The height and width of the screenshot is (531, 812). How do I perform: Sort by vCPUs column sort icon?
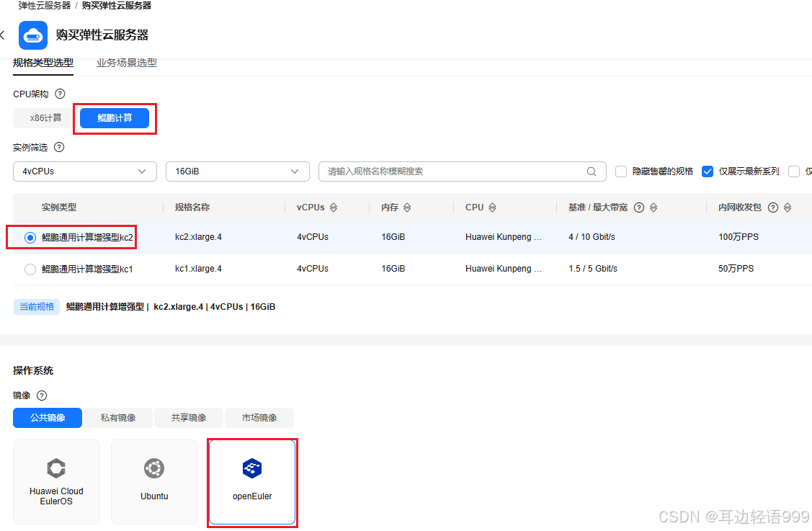pyautogui.click(x=334, y=208)
